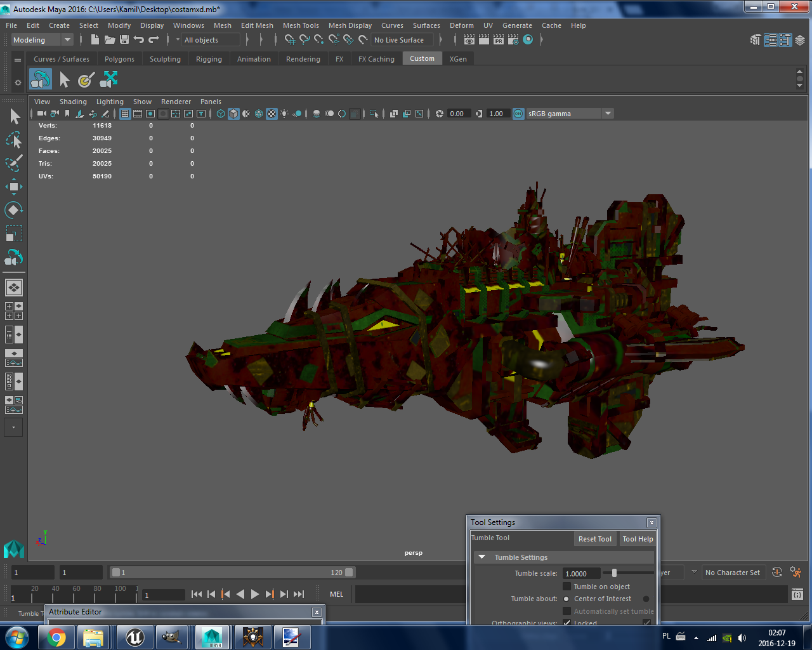Pick the Scale tool from the toolbox
The image size is (812, 650).
14,234
